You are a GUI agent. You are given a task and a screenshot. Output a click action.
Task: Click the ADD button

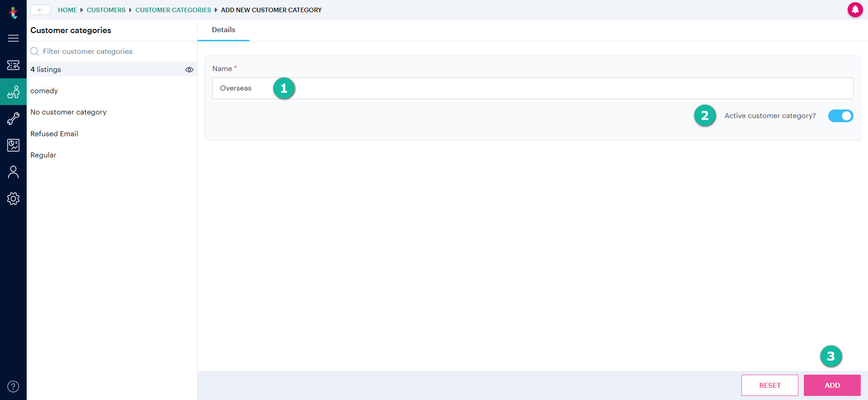point(832,386)
